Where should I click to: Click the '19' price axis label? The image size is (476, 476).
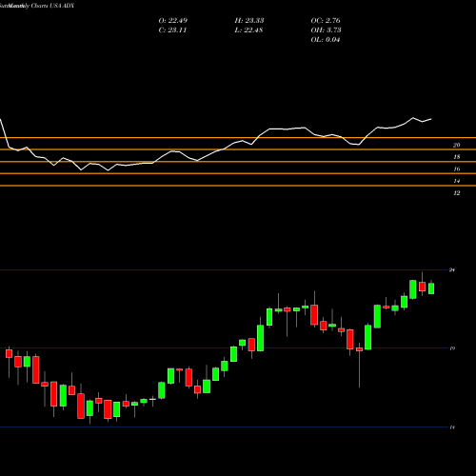click(x=452, y=348)
